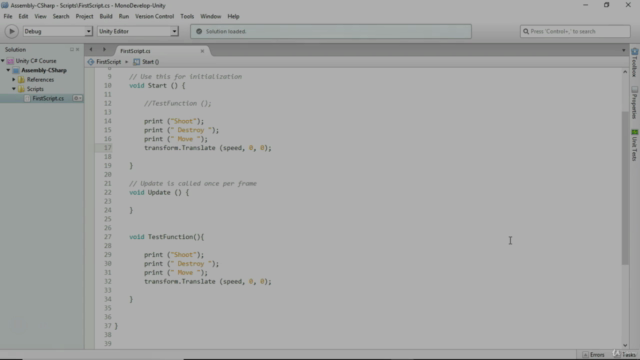Collapse the Scripts folder

point(13,89)
